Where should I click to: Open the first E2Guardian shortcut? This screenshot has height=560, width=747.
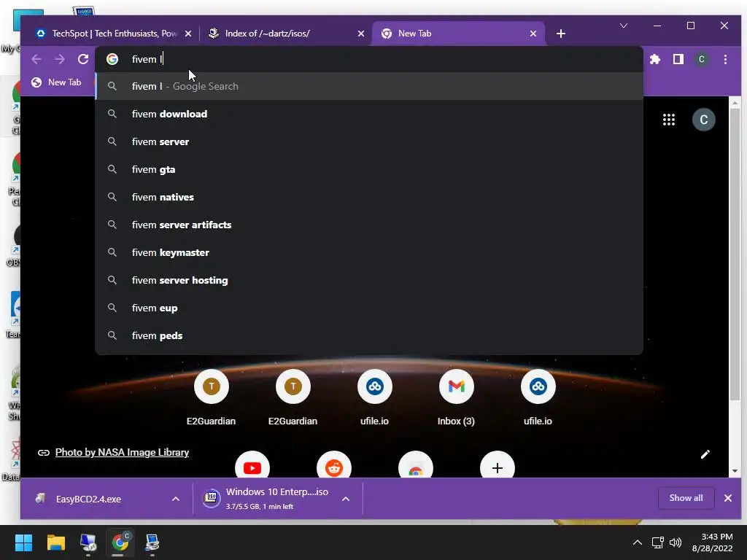211,398
